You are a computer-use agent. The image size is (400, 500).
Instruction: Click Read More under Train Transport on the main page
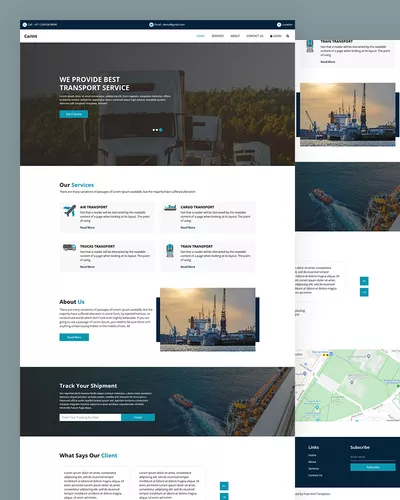(x=188, y=267)
